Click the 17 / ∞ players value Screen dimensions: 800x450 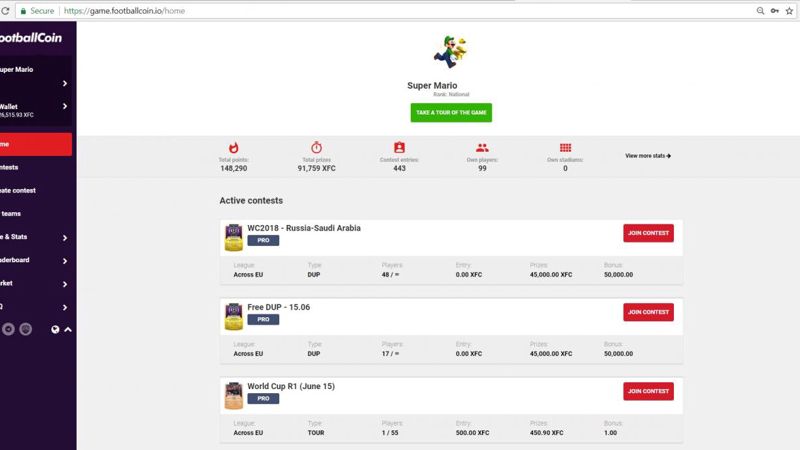390,354
